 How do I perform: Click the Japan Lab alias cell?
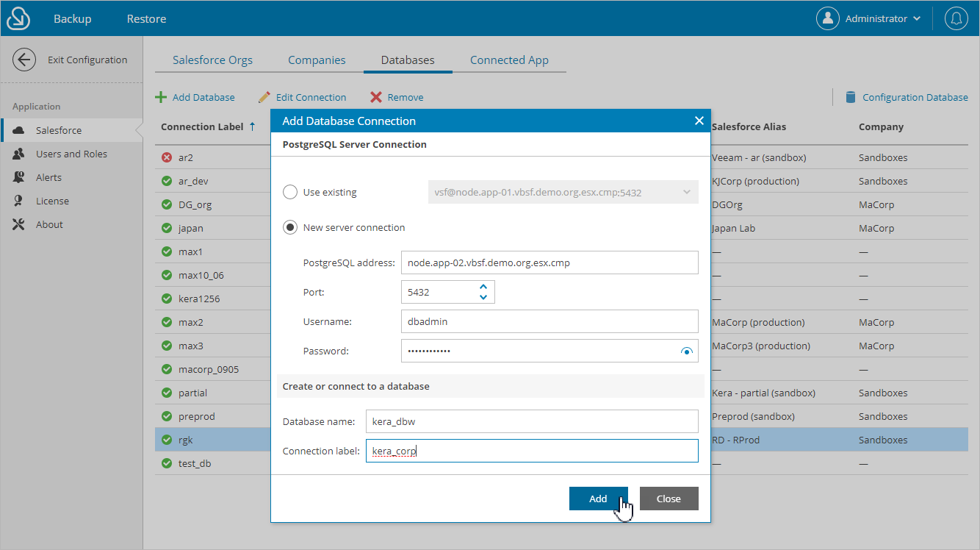coord(735,228)
